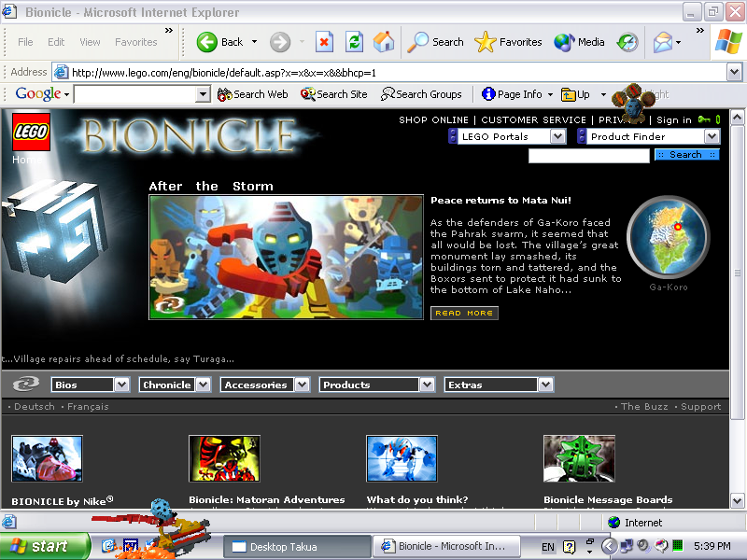Click the Google toolbar logo
The width and height of the screenshot is (747, 560).
[x=38, y=94]
